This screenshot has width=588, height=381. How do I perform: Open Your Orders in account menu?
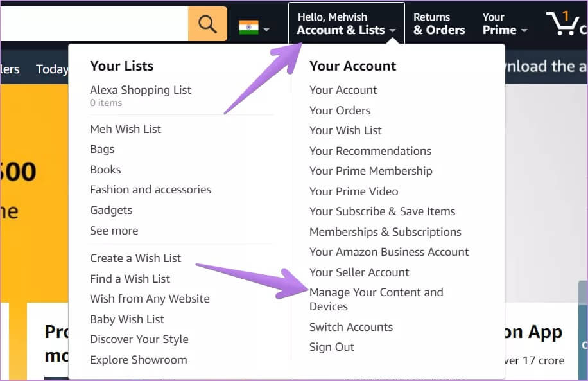click(x=340, y=111)
